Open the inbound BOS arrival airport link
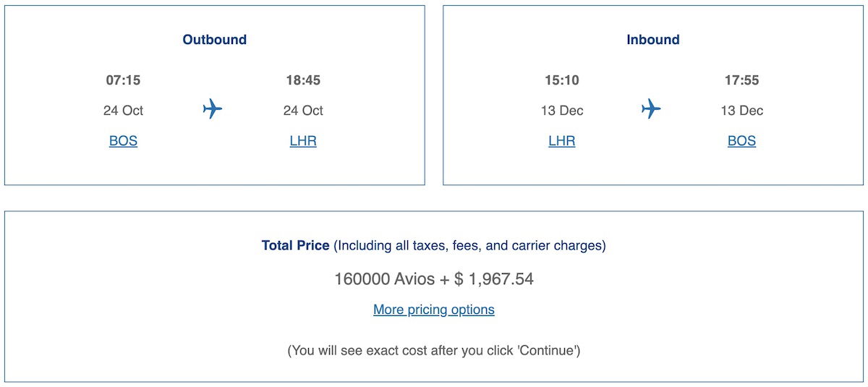868x387 pixels. pos(741,141)
